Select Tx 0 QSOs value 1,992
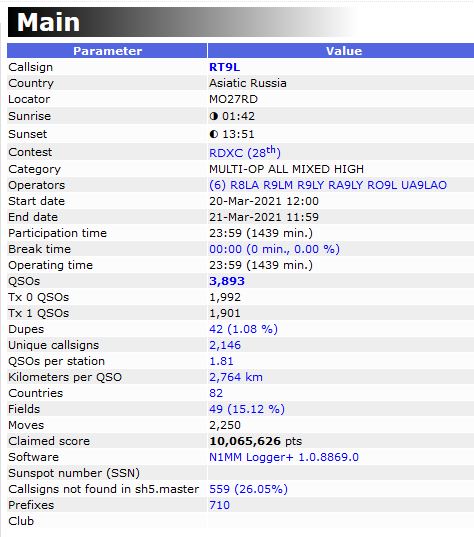The width and height of the screenshot is (474, 537). tap(225, 297)
